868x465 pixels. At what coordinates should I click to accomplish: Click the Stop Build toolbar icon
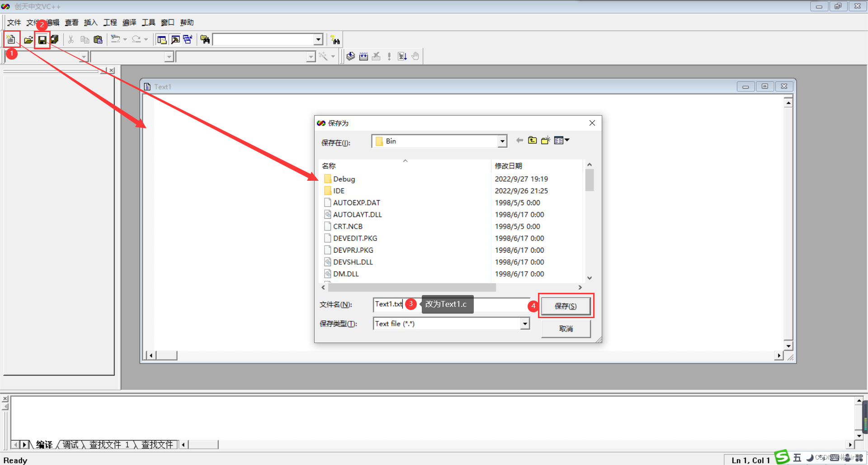pyautogui.click(x=376, y=56)
